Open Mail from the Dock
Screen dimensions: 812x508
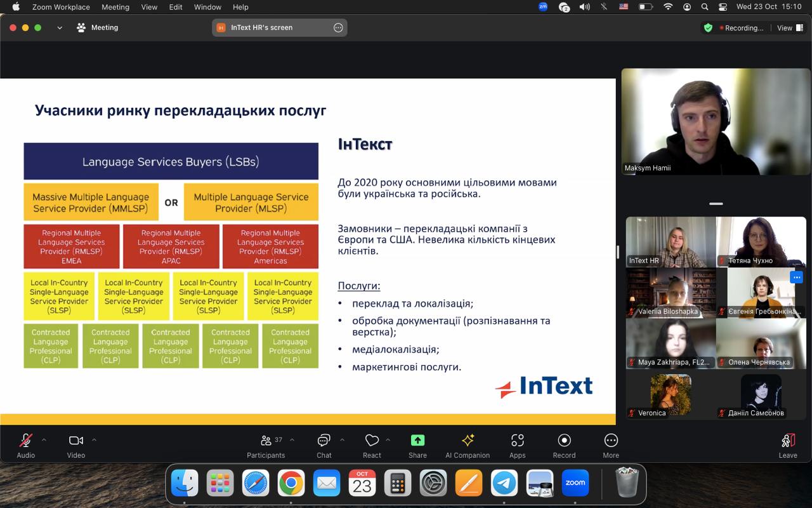327,484
